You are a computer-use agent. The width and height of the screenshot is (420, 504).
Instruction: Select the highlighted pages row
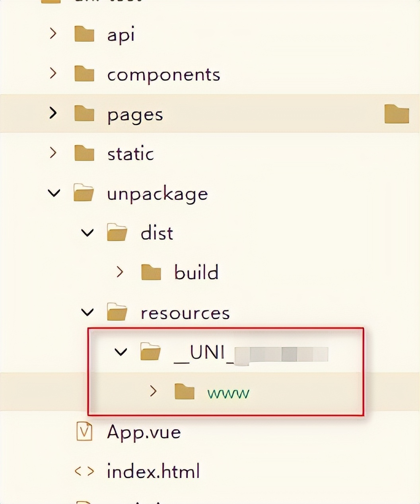coord(135,114)
